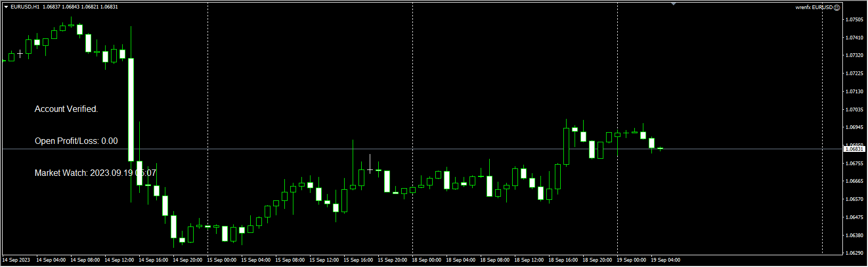
Task: Click the "15 Sep 08:00" time label
Action: 290,260
